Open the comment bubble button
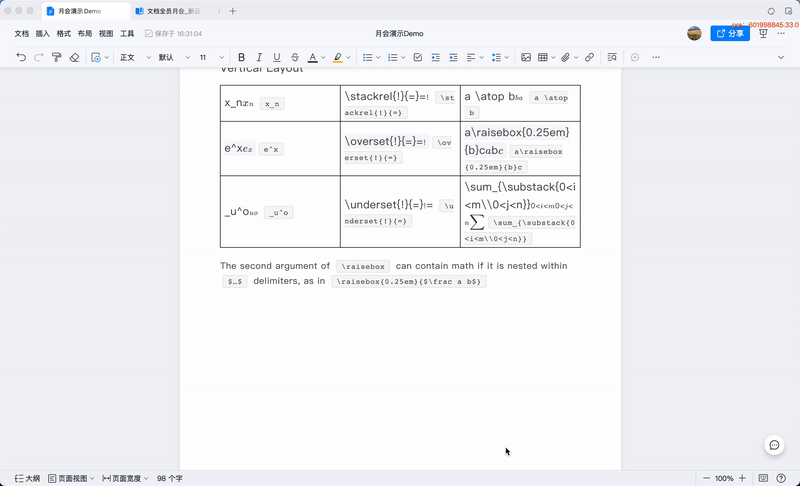800x486 pixels. [x=774, y=445]
